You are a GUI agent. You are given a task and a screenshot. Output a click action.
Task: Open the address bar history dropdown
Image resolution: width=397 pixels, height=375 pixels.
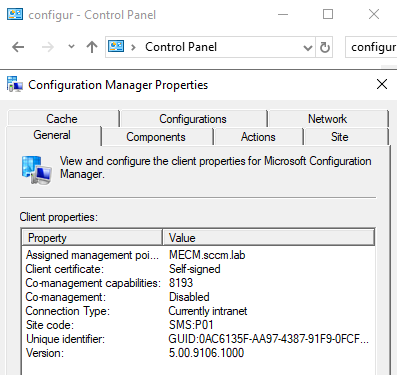click(308, 48)
